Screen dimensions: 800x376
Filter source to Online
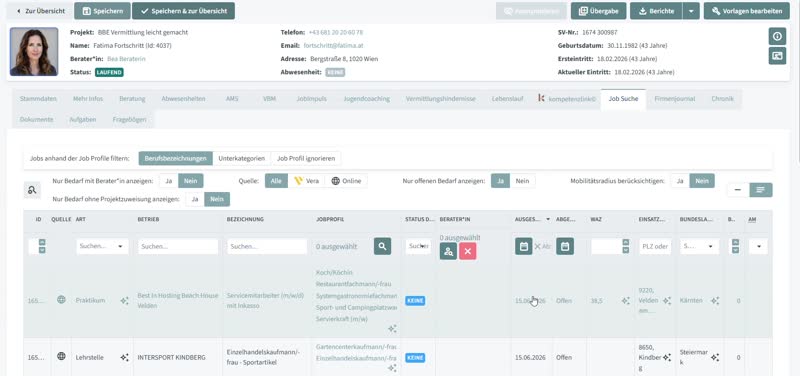tap(346, 181)
